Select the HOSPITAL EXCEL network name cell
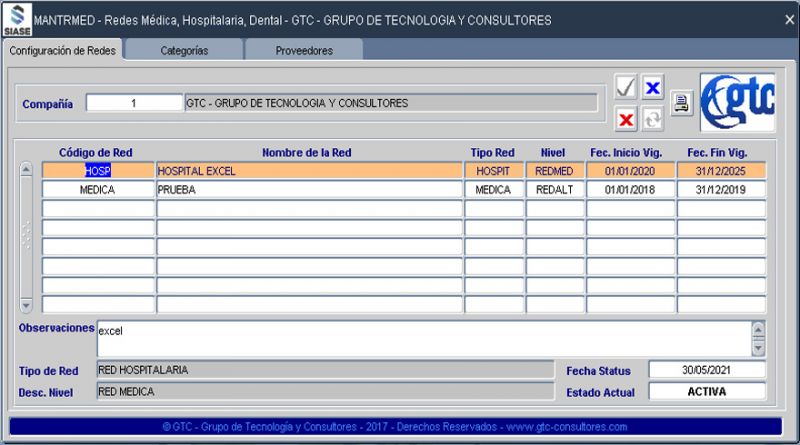Viewport: 800px width, 445px height. coord(309,171)
